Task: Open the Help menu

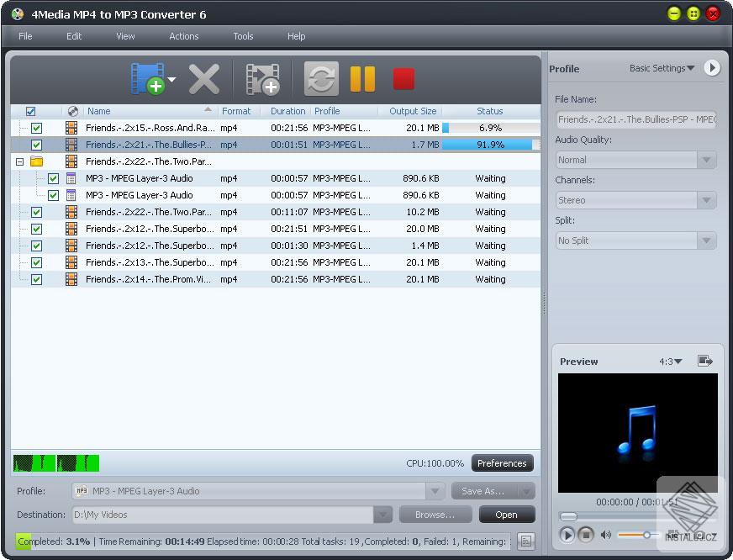Action: 297,36
